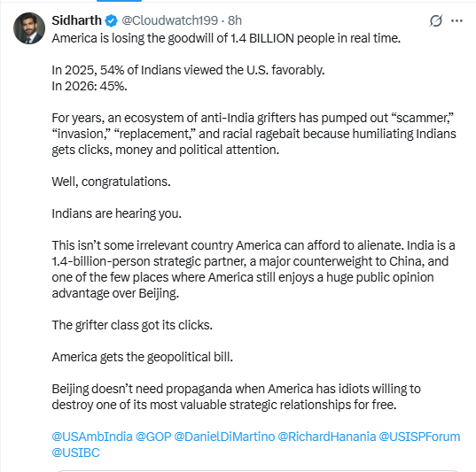The width and height of the screenshot is (476, 472).
Task: Open the @GOP mention
Action: (x=153, y=437)
